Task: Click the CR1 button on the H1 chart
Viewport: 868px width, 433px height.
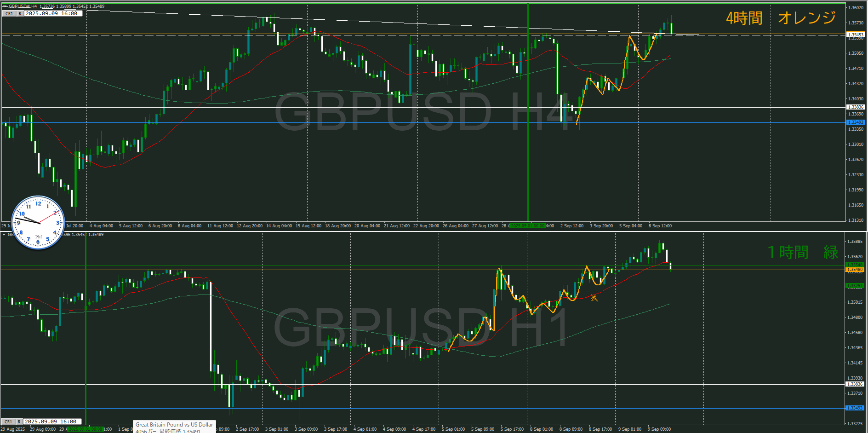Action: point(8,421)
